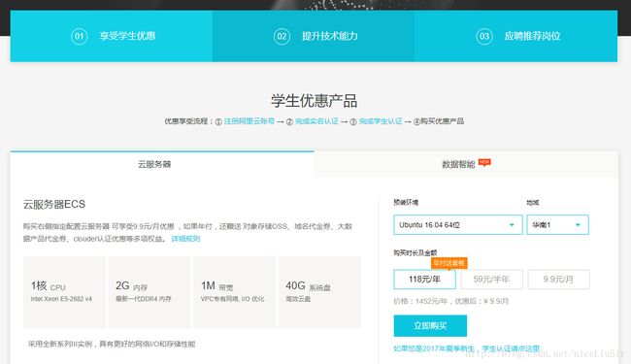Click the 立即购买 button

pos(430,326)
